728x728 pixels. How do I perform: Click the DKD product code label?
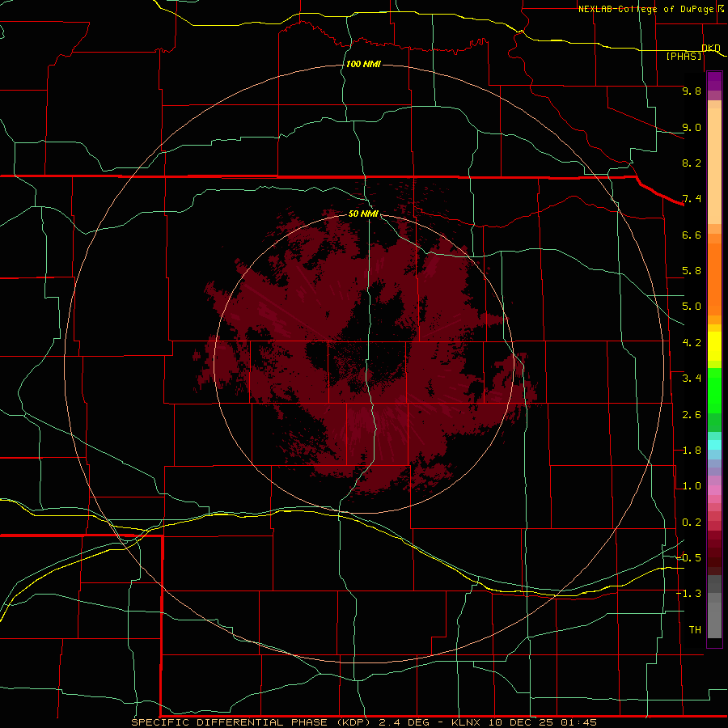pos(711,48)
